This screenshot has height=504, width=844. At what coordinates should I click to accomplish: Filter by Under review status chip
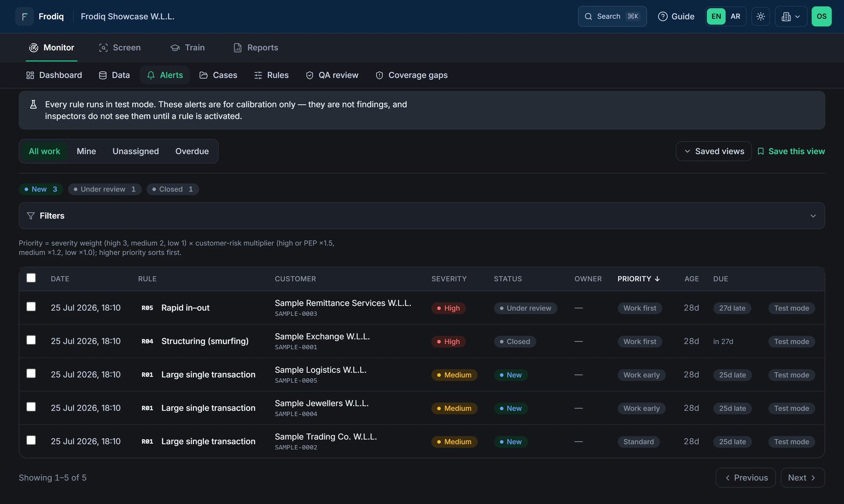(105, 189)
